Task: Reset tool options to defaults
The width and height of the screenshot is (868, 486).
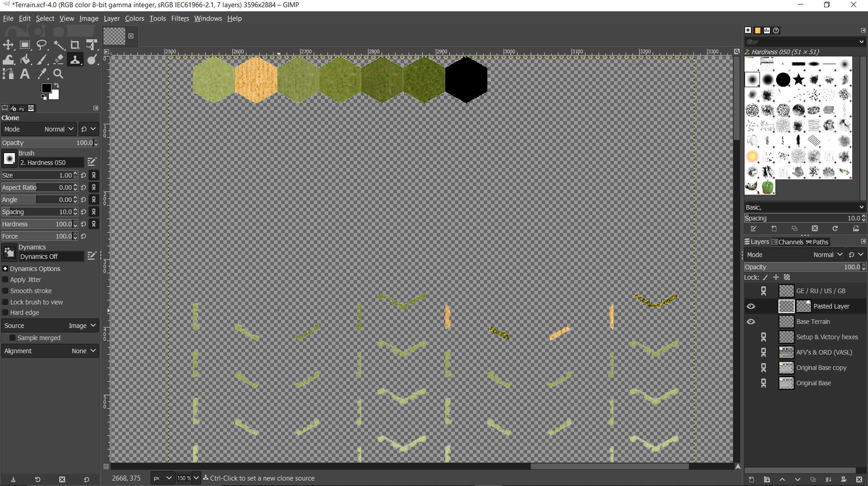Action: 86,480
